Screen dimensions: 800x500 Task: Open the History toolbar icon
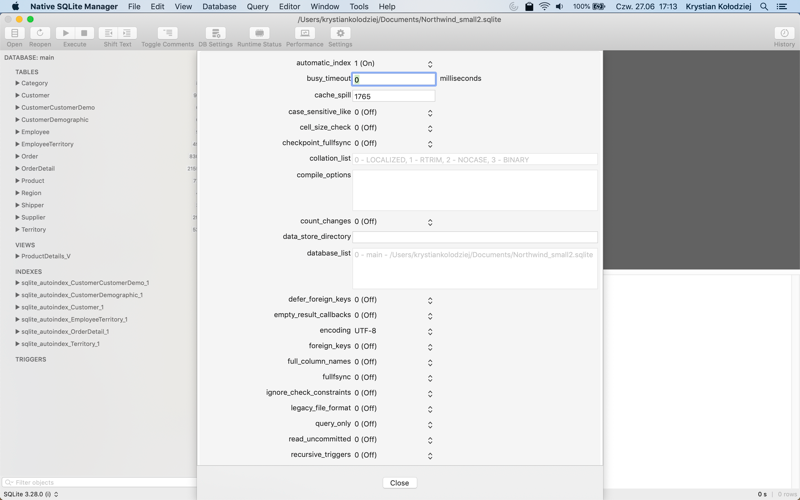tap(784, 33)
